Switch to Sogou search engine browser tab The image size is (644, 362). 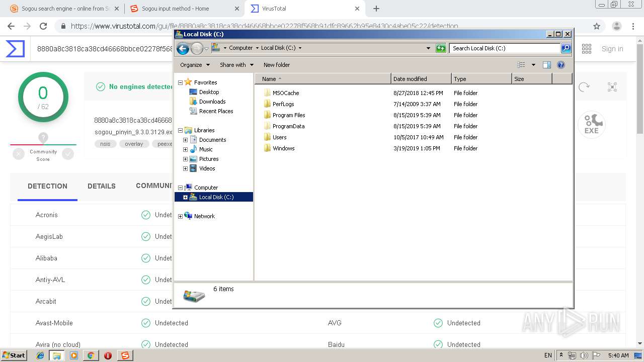(x=64, y=9)
